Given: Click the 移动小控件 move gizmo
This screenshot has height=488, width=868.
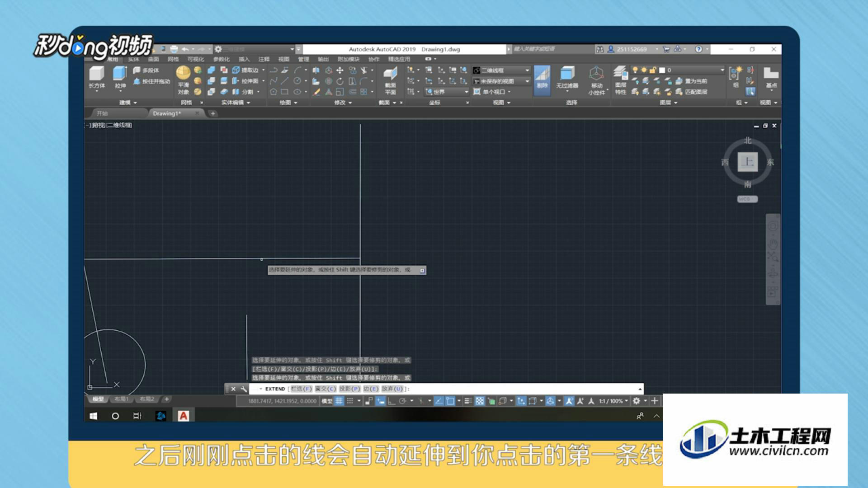Looking at the screenshot, I should (597, 80).
